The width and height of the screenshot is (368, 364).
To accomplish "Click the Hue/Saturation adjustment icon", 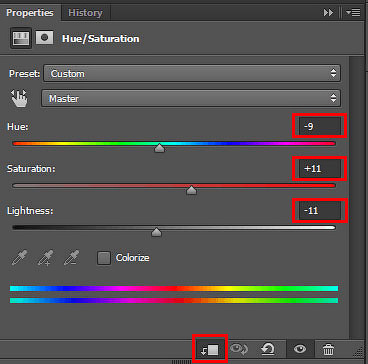I will (x=21, y=38).
